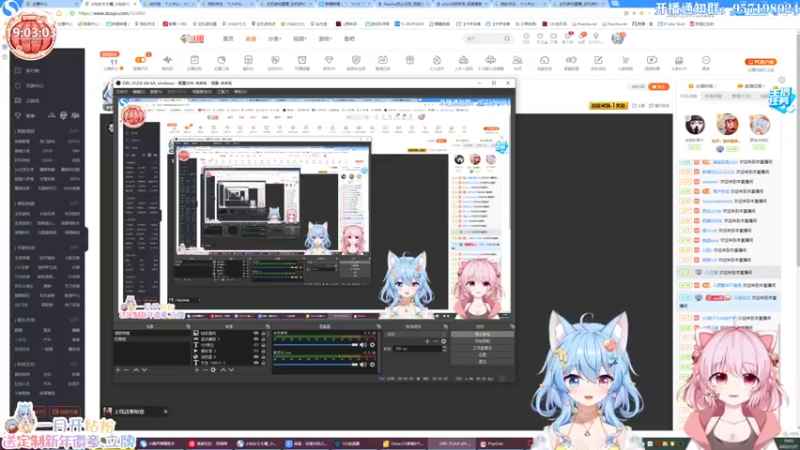Pop out the OBS Scenes dock panel
The width and height of the screenshot is (800, 450).
(188, 326)
